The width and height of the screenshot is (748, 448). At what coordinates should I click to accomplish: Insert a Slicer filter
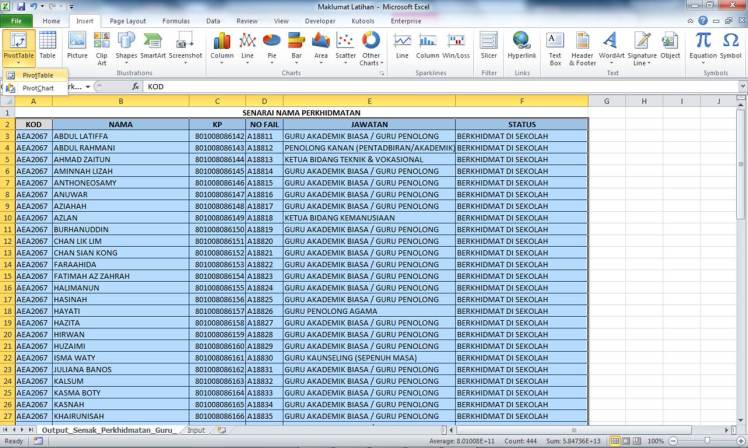[x=488, y=45]
